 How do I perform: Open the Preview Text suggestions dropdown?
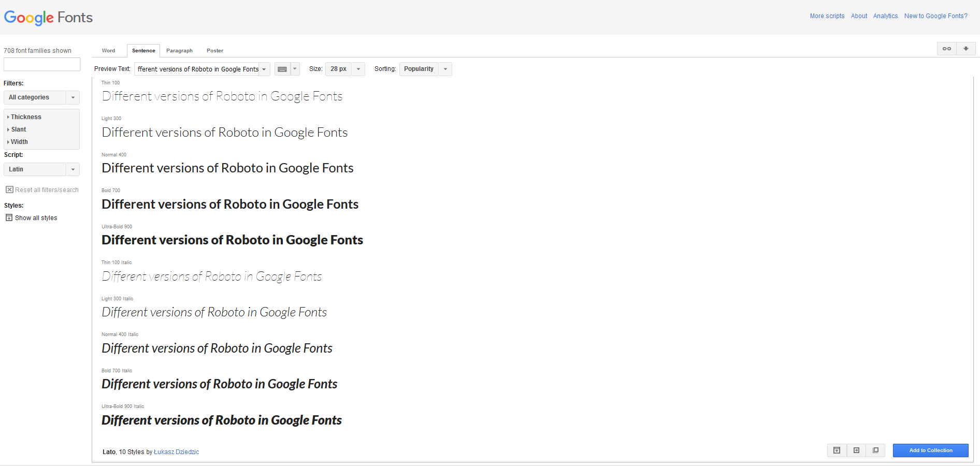click(x=264, y=69)
